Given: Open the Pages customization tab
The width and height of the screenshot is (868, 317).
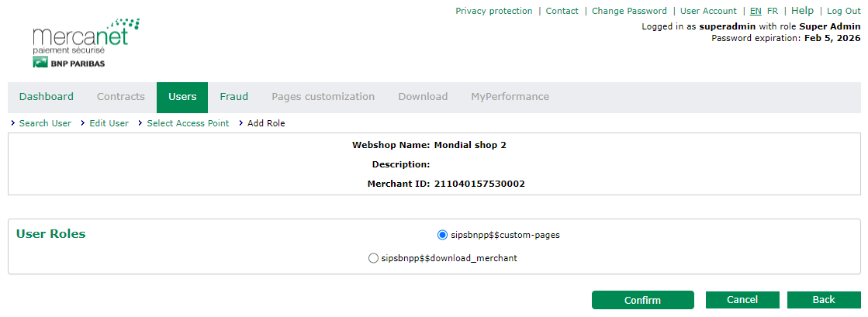Looking at the screenshot, I should click(x=323, y=97).
